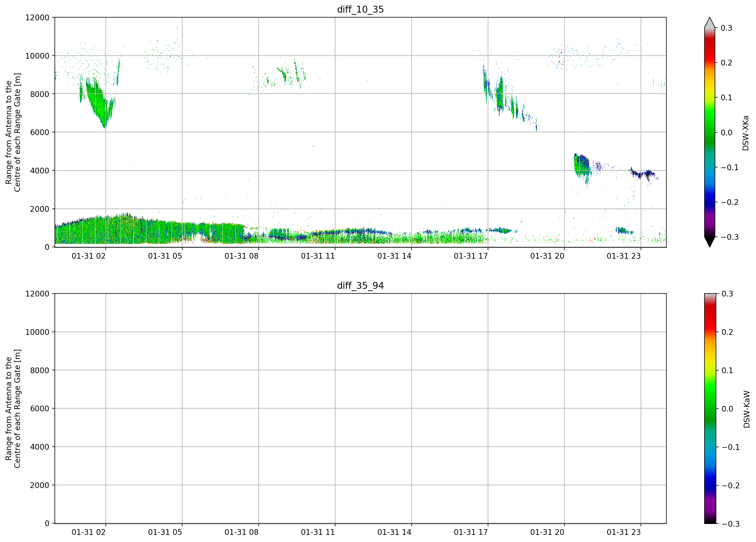This screenshot has height=542, width=756.
Task: Click the 8000 y-tick of diff_35_94 plot
Action: point(40,370)
